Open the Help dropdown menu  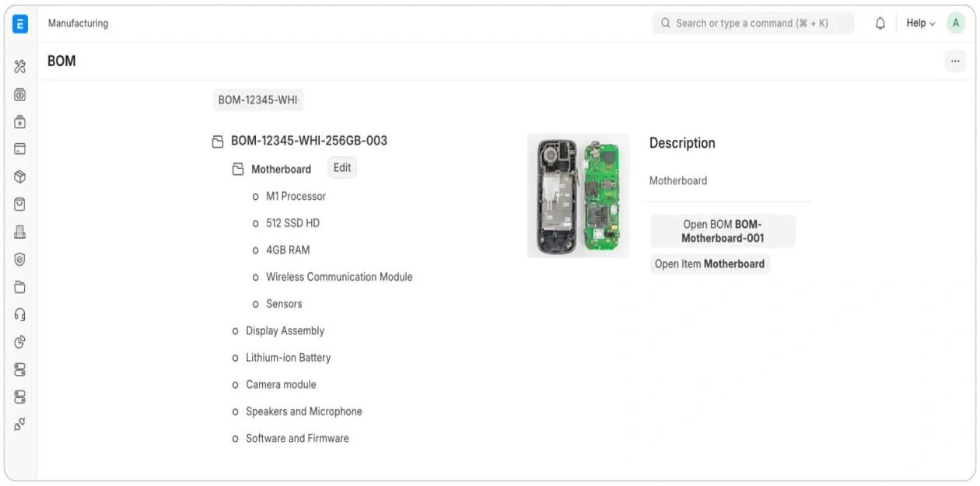coord(920,23)
